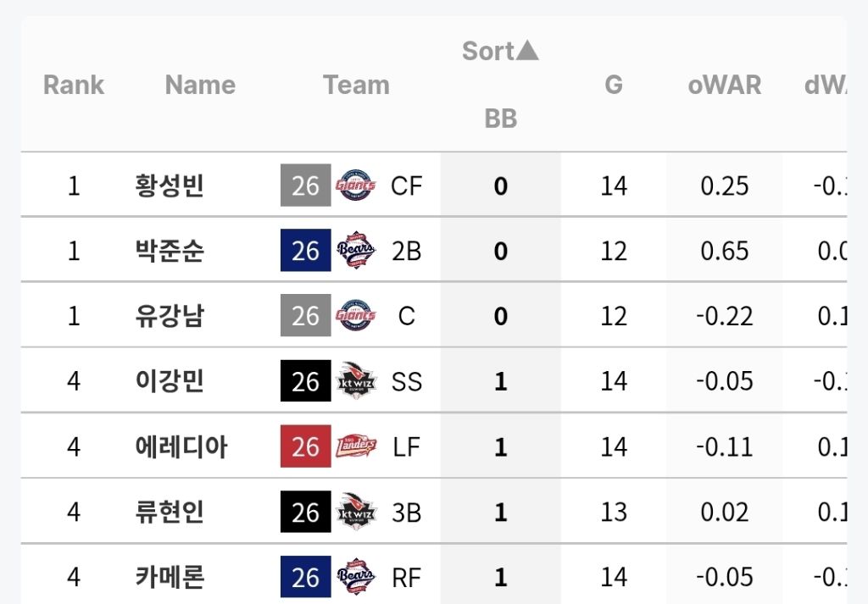Click red 26 season badge for 에레디아

pyautogui.click(x=305, y=446)
